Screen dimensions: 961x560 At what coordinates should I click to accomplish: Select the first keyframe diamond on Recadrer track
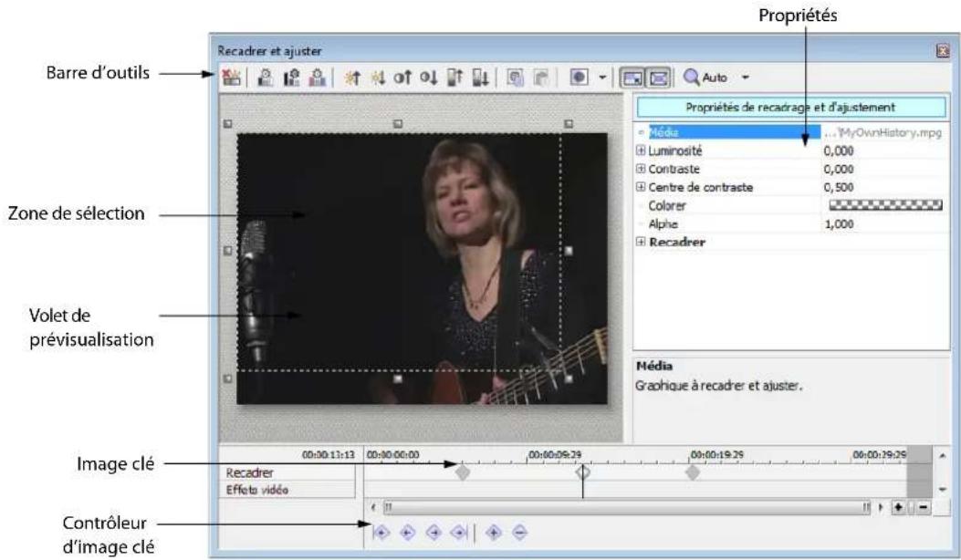463,472
